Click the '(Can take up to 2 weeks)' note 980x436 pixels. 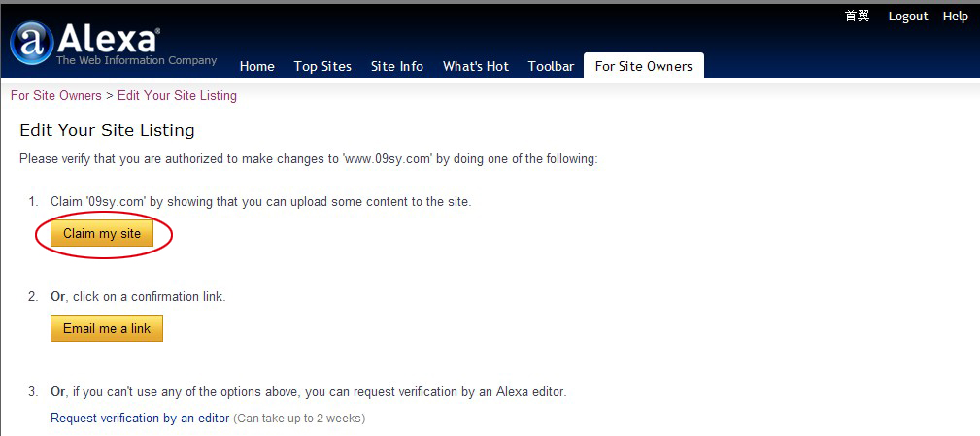click(299, 418)
